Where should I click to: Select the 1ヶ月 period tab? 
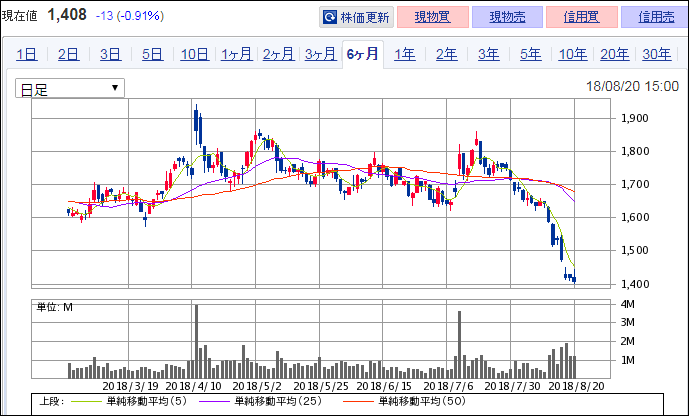tap(237, 54)
